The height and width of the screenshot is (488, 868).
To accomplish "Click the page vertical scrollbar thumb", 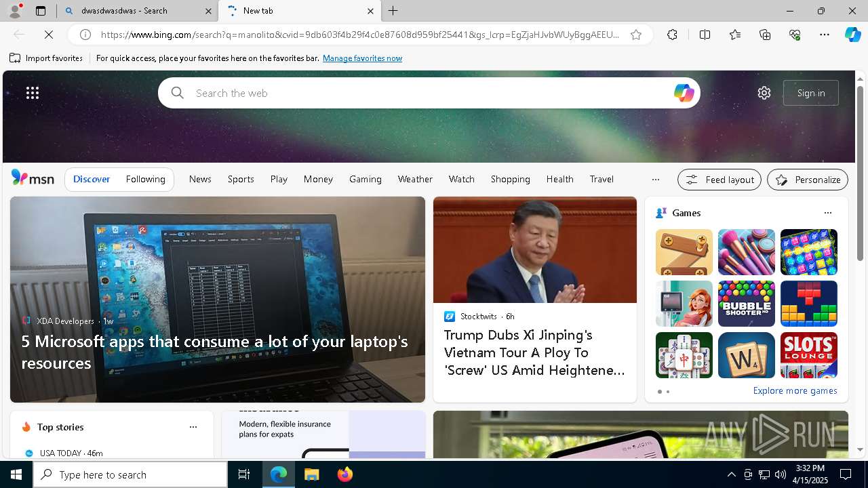I will (860, 173).
